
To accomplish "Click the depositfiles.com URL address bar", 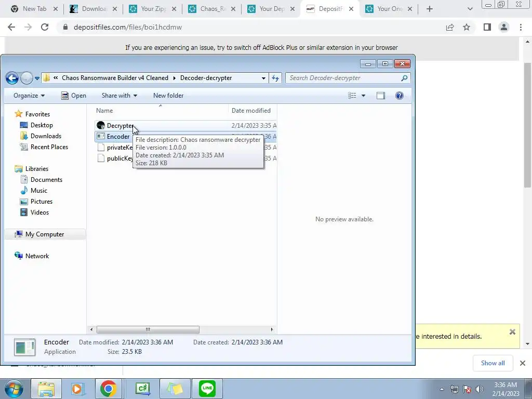I will (x=128, y=27).
